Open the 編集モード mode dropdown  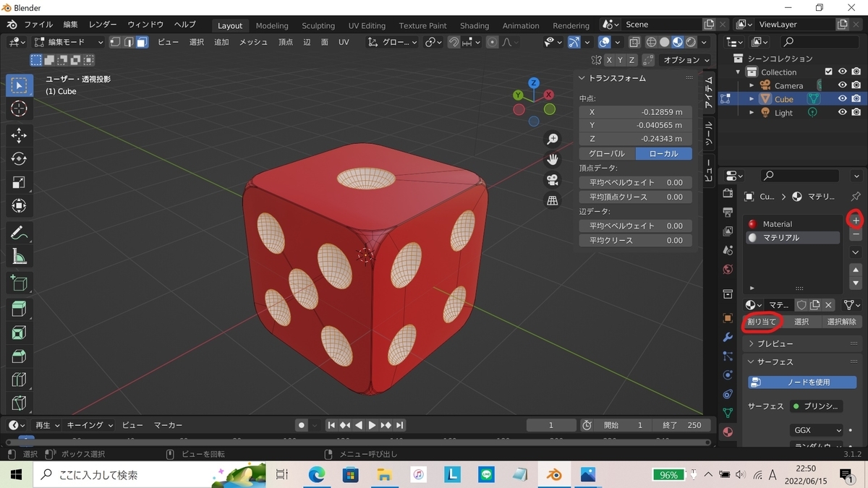coord(69,42)
